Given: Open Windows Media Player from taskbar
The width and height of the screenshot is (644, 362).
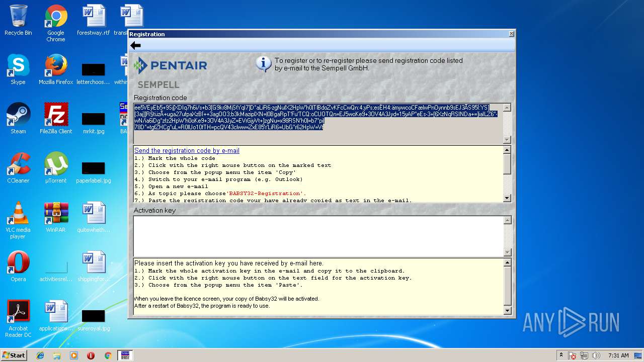Looking at the screenshot, I should (x=74, y=355).
